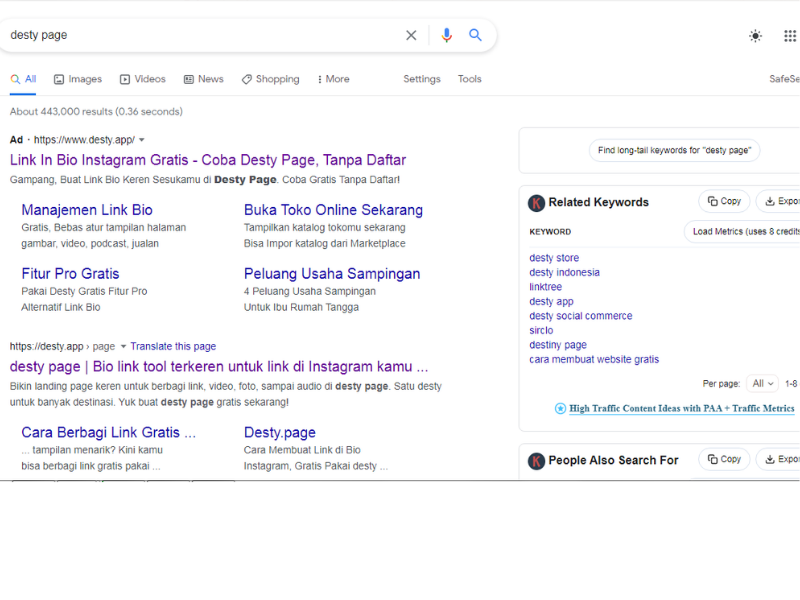Open search Settings
The height and width of the screenshot is (600, 800).
click(422, 79)
